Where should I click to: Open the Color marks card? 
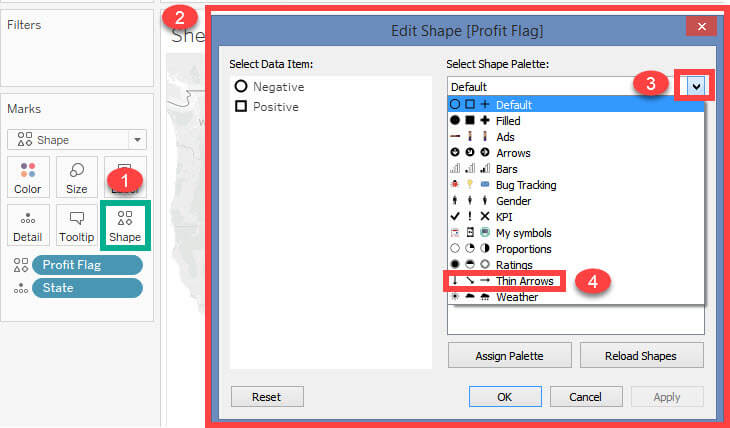27,177
